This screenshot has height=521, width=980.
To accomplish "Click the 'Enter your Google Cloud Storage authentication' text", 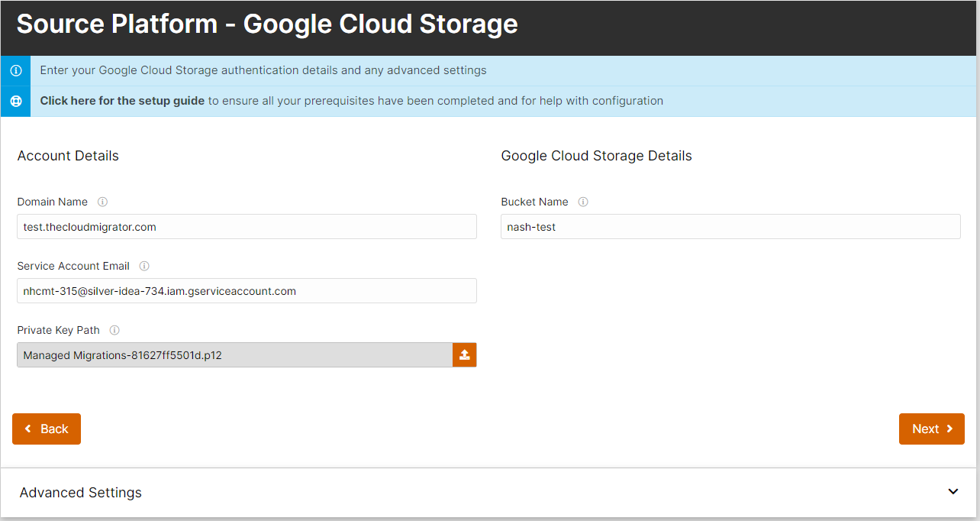I will (263, 70).
